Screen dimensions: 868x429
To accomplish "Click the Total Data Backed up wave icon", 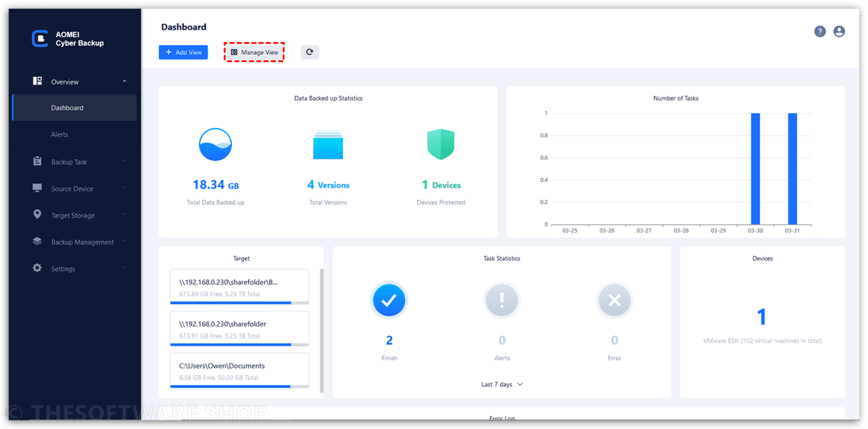I will point(216,144).
